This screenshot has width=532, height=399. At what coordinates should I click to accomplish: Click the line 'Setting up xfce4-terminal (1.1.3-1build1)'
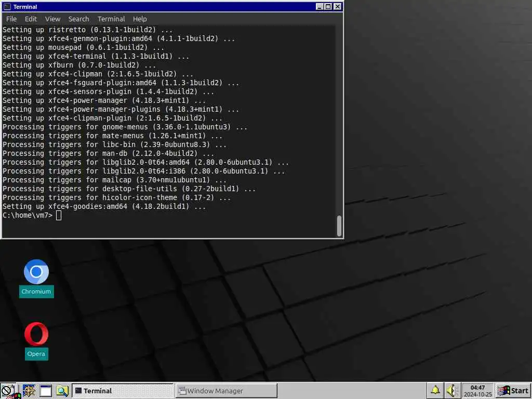(x=96, y=56)
